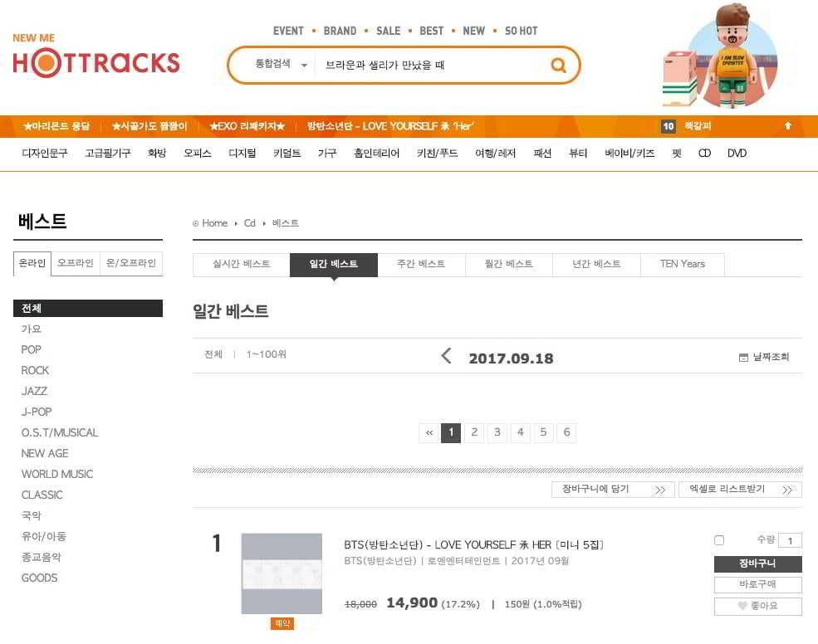Switch to the 주간 베스트 tab
The height and width of the screenshot is (644, 818).
[421, 264]
